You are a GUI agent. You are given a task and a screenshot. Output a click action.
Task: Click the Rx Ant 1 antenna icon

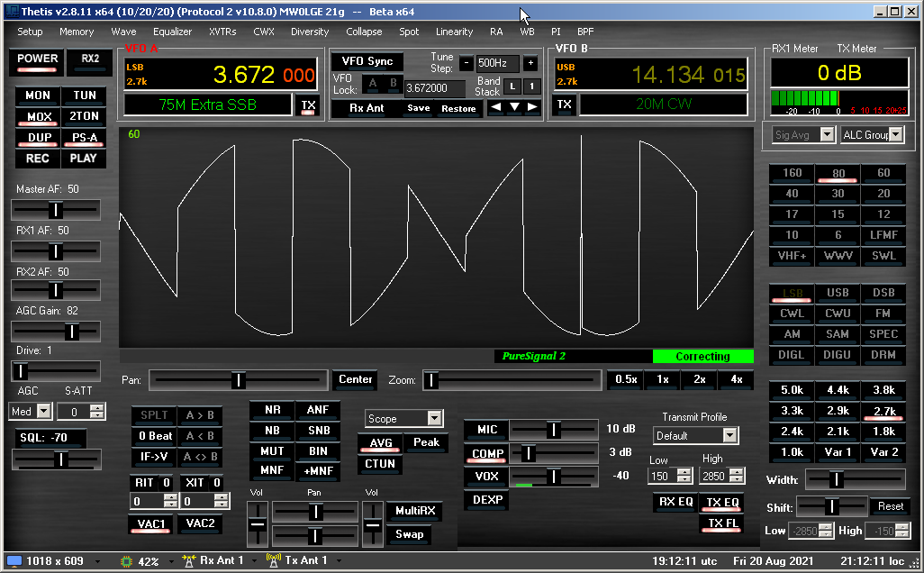coord(189,560)
